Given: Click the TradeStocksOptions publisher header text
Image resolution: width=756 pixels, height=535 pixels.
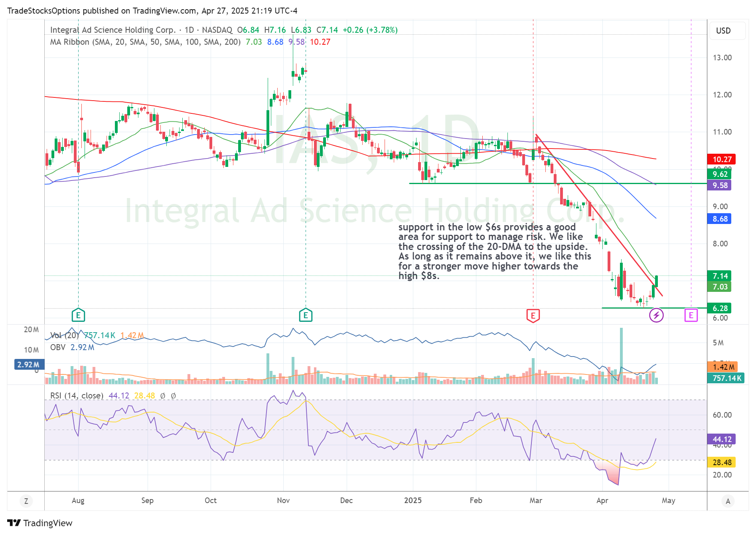Looking at the screenshot, I should pyautogui.click(x=152, y=11).
